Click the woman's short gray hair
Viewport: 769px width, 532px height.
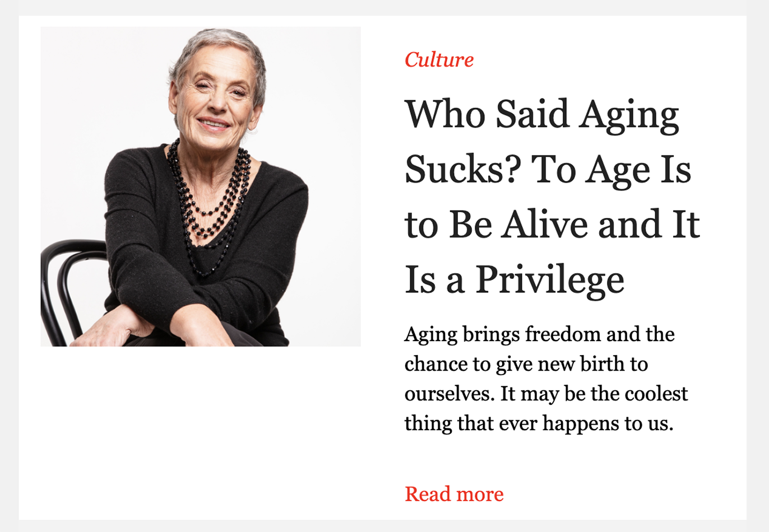(220, 44)
